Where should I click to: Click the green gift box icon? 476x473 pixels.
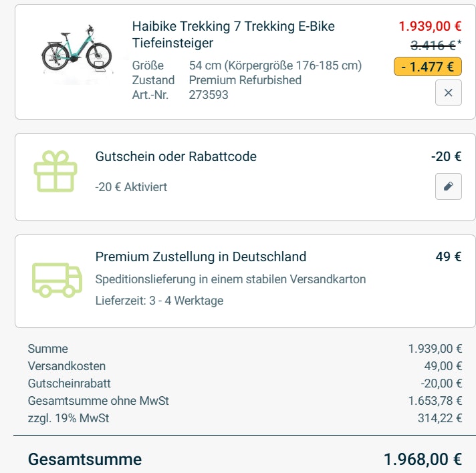(x=56, y=172)
